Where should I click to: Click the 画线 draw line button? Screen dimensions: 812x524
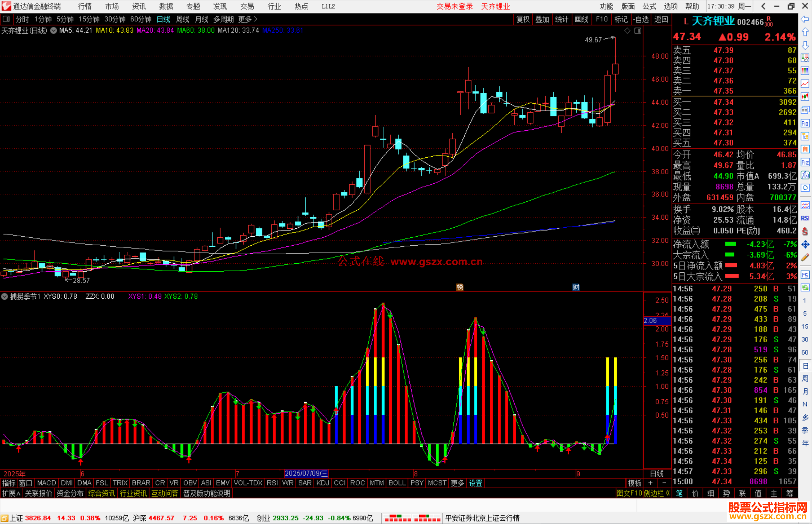pyautogui.click(x=582, y=19)
